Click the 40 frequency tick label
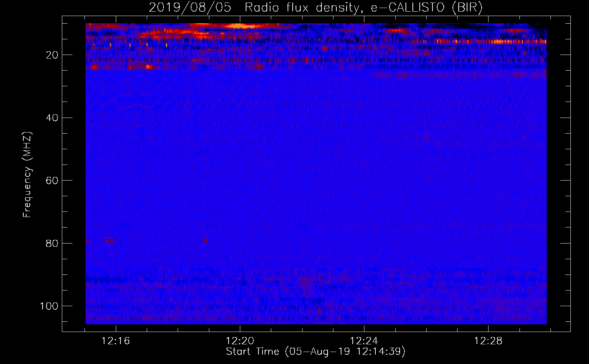Image resolution: width=589 pixels, height=364 pixels. point(52,118)
